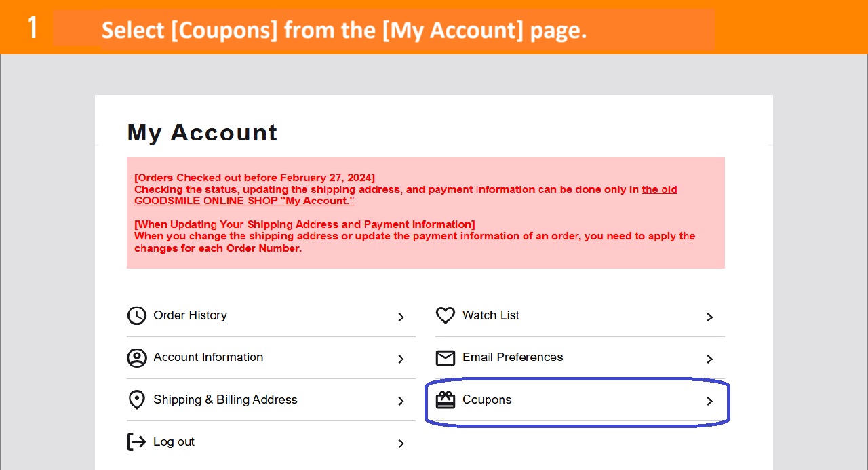Click the Log out text label
Screen dimensions: 868x470
point(174,442)
